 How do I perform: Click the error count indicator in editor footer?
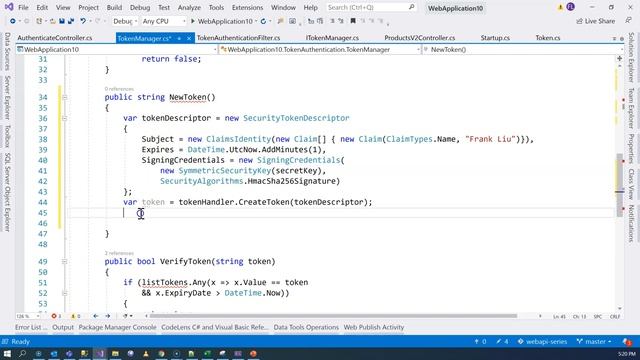[x=56, y=316]
